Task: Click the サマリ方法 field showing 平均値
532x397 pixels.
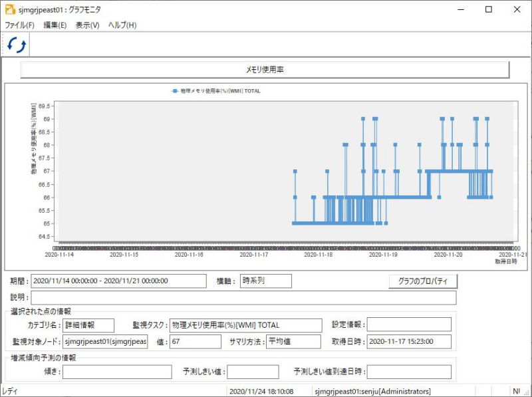Action: pos(293,342)
